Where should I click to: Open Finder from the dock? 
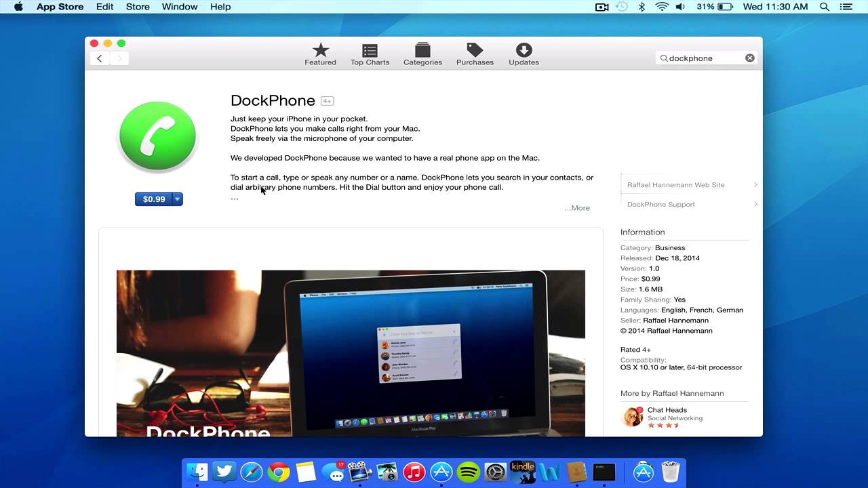click(x=197, y=472)
